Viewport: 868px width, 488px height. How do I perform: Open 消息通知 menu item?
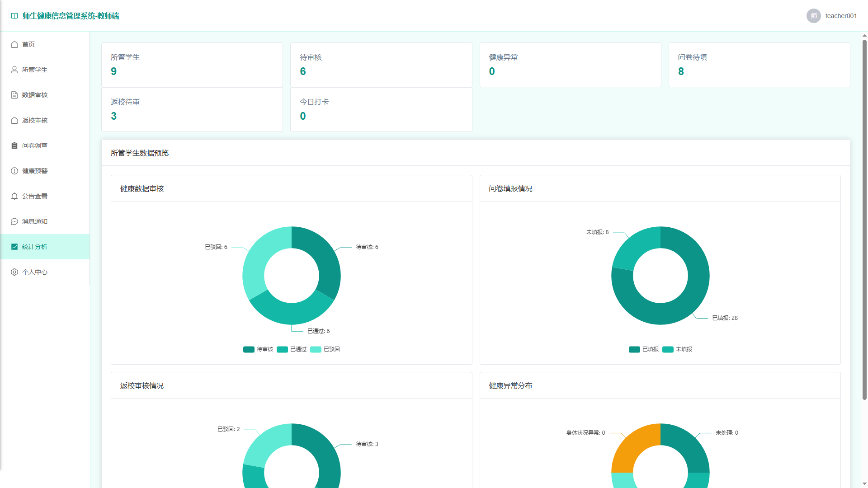click(x=45, y=221)
